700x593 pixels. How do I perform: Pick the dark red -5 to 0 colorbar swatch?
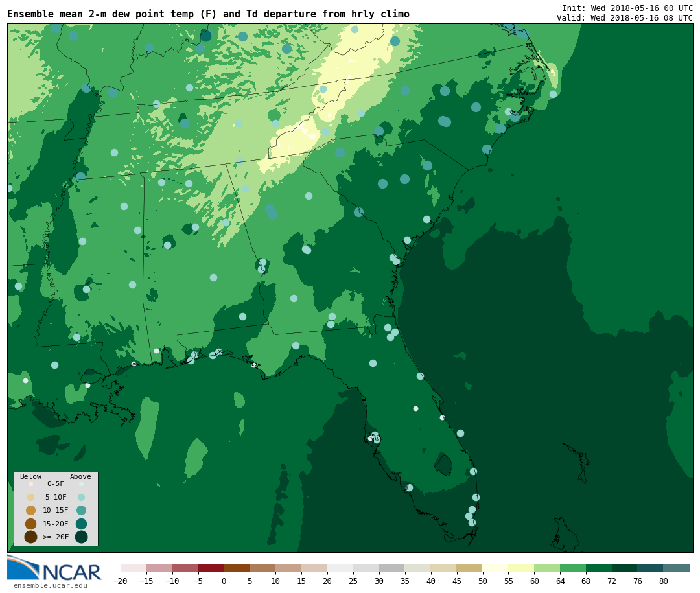pyautogui.click(x=211, y=568)
